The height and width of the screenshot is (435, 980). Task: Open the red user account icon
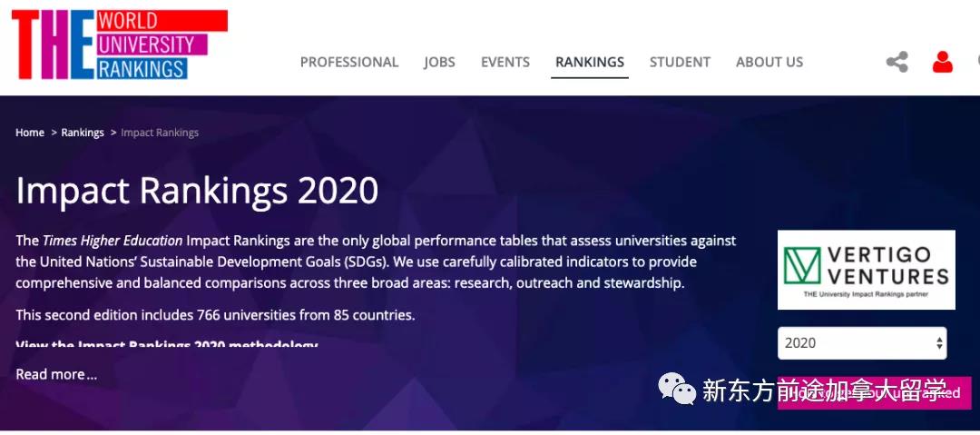click(x=943, y=62)
